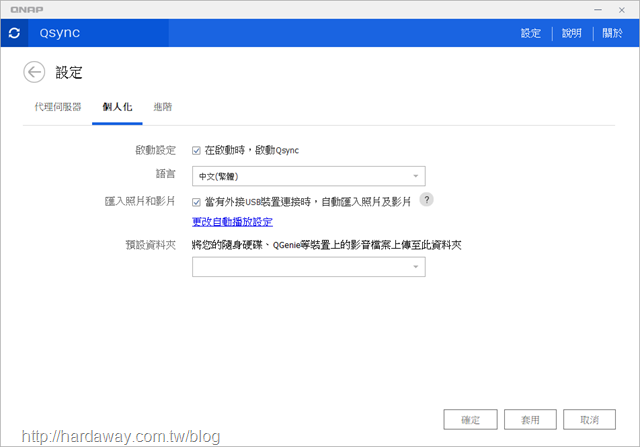Open the 預設資料夾 default folder dropdown

coord(309,267)
